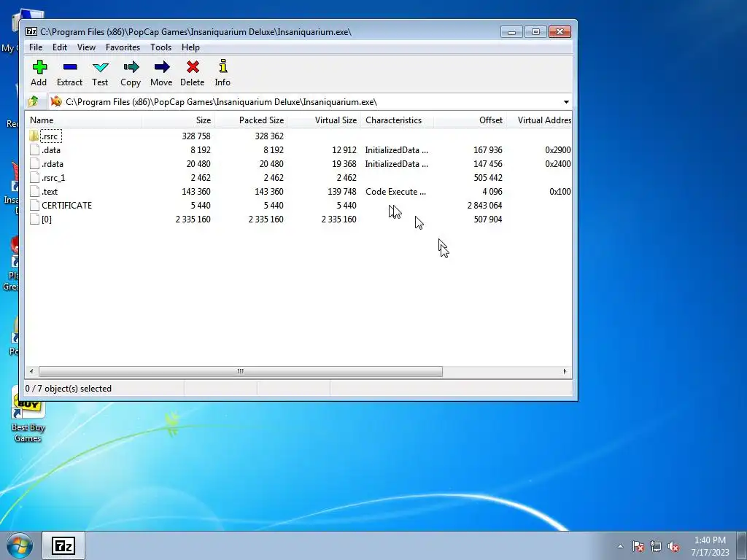Screen dimensions: 747x560
Task: Click the scrollbar right arrow
Action: (x=565, y=371)
